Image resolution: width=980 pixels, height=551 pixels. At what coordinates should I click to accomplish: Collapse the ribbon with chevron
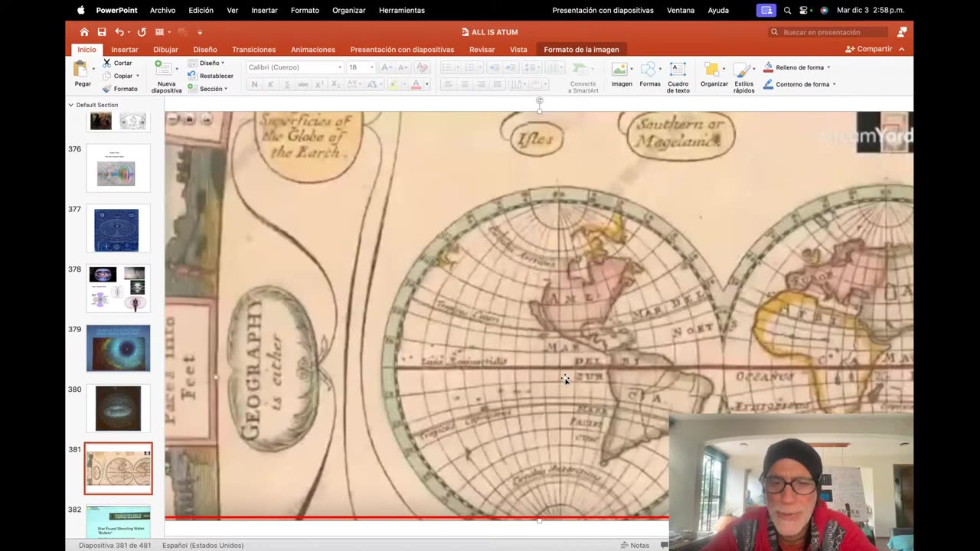[901, 49]
